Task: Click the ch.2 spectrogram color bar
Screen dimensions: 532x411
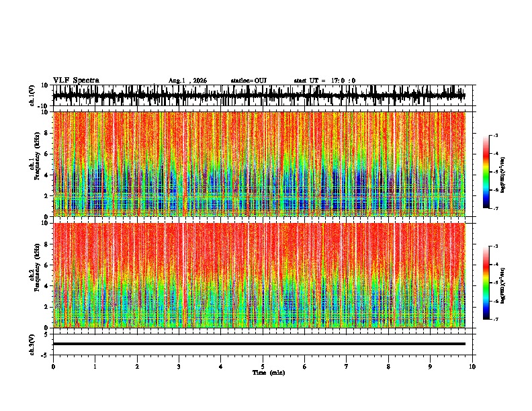Action: tap(486, 283)
